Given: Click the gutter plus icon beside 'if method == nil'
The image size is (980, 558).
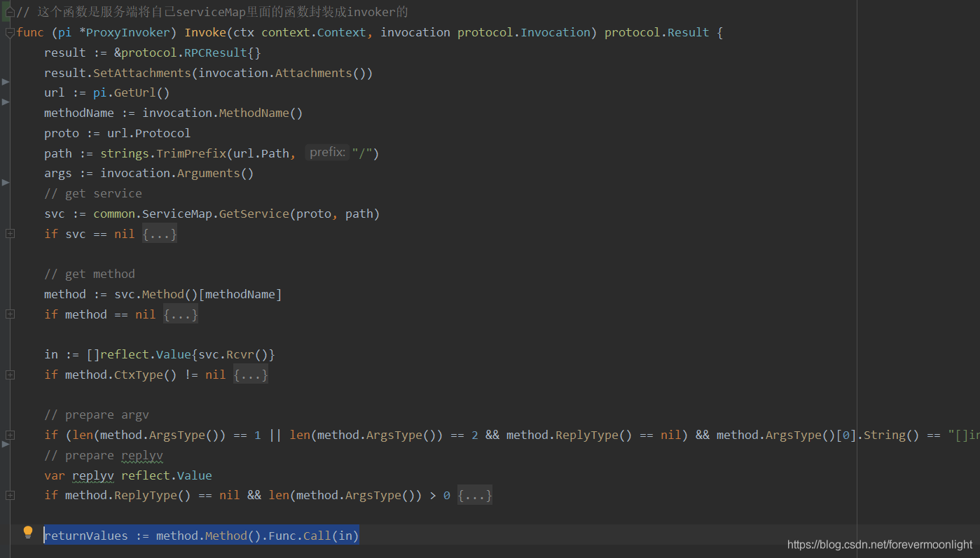Looking at the screenshot, I should (10, 314).
